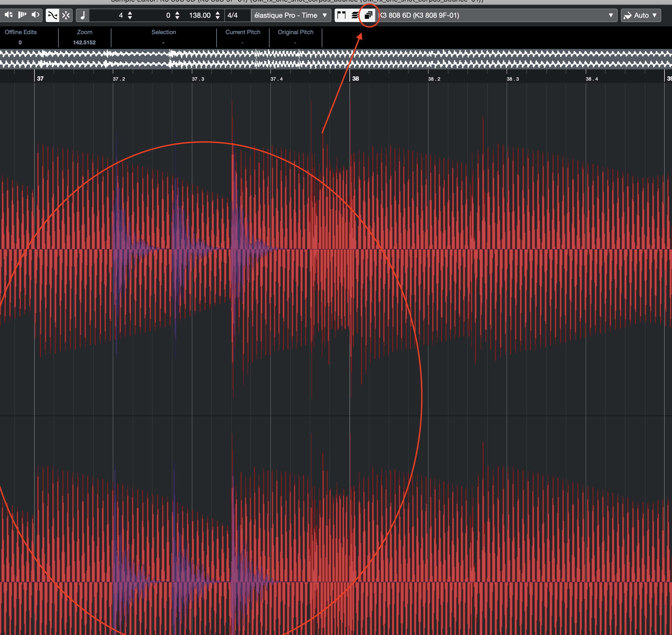Click the audition volume speaker icon
The width and height of the screenshot is (672, 635).
pos(35,15)
